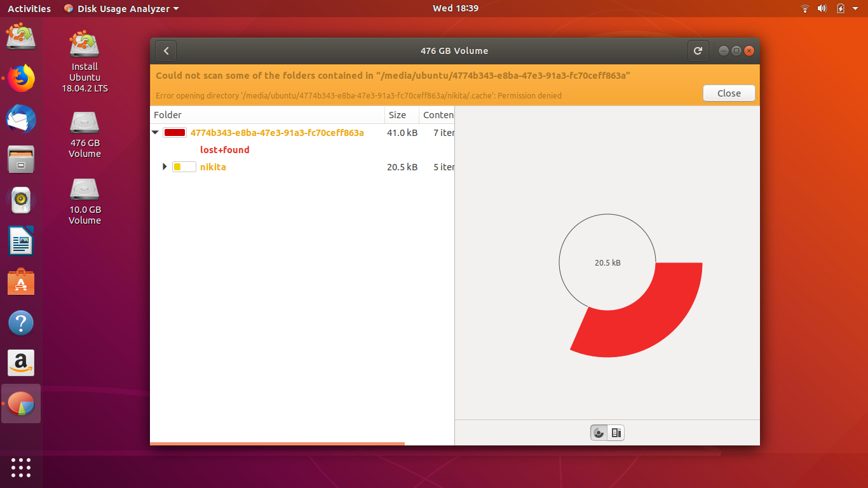The width and height of the screenshot is (868, 488).
Task: Sort by the Folder column header
Action: click(x=268, y=115)
